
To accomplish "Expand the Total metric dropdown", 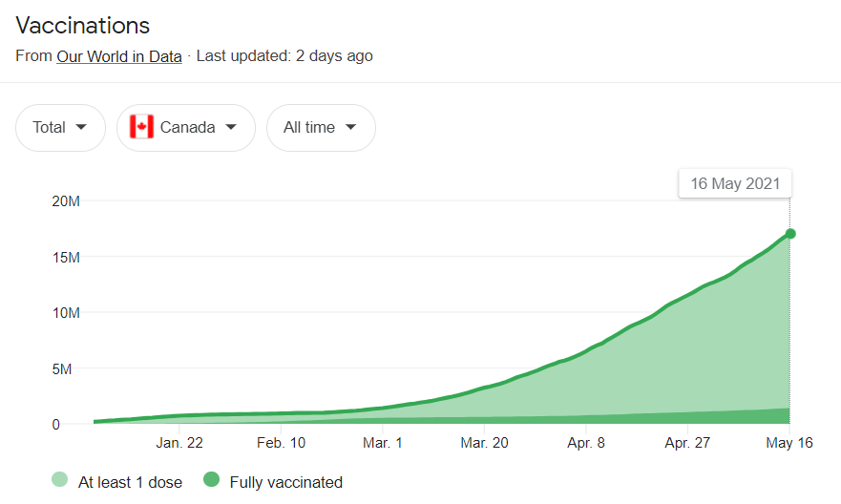I will pos(60,128).
